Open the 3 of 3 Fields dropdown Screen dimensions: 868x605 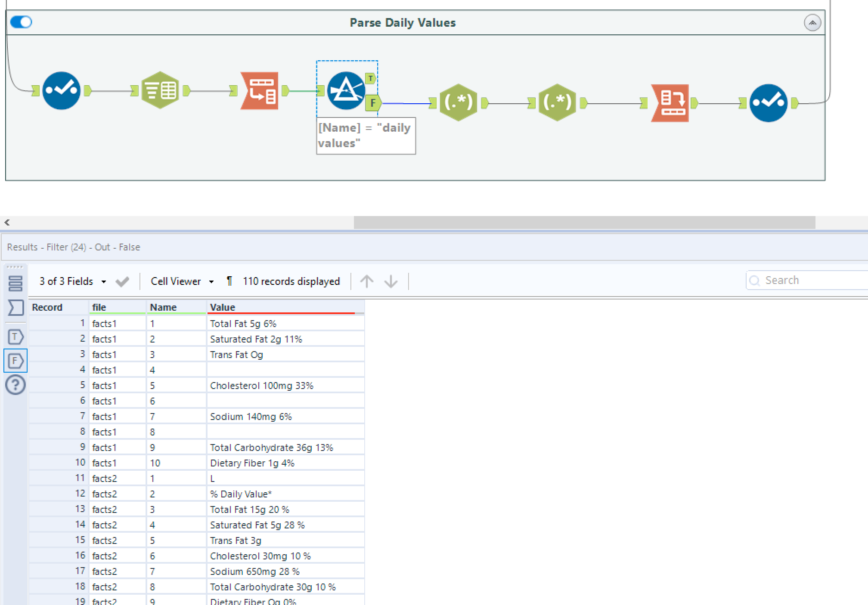[103, 281]
